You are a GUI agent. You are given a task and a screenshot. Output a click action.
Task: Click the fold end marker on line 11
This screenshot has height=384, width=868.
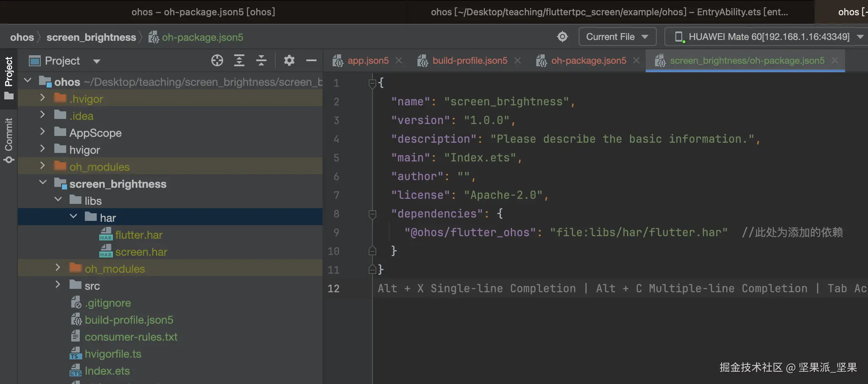372,269
